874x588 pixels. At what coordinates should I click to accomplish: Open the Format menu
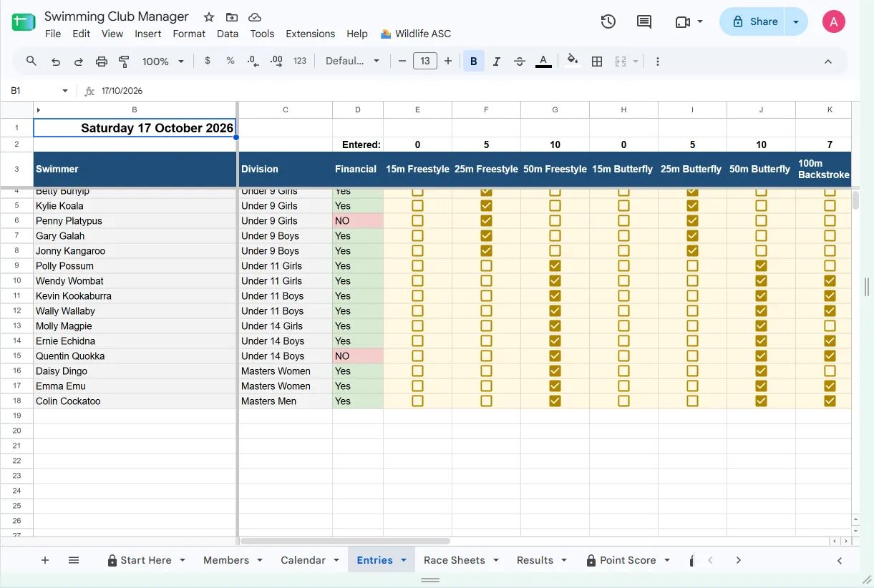click(189, 34)
